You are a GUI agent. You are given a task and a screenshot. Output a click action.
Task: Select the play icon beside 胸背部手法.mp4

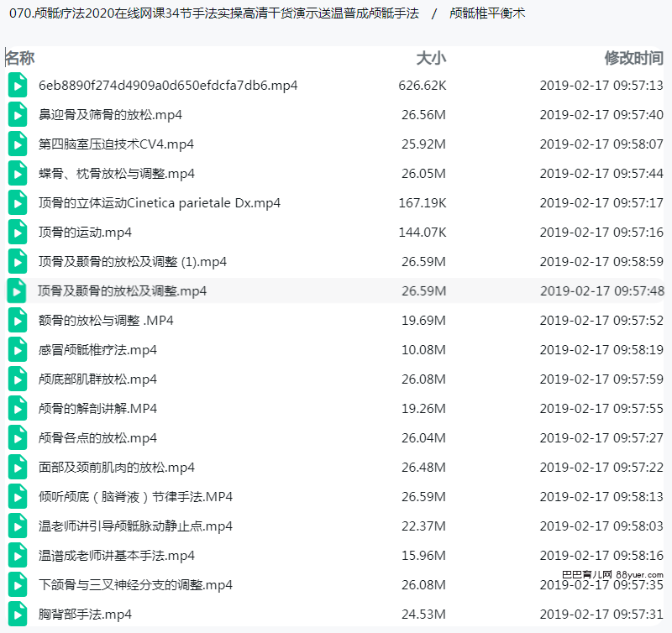click(x=18, y=615)
